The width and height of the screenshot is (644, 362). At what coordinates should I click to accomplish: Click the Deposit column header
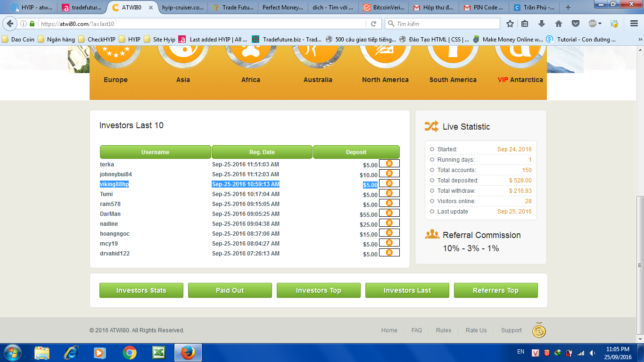(356, 152)
